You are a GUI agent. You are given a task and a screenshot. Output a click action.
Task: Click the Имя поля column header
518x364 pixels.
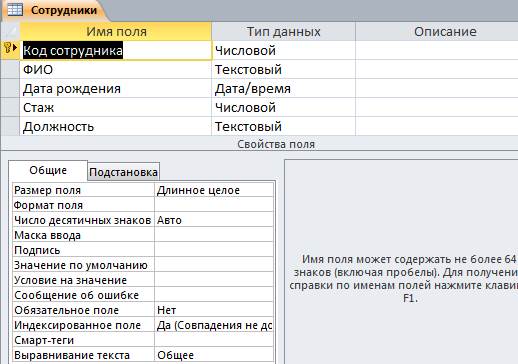coord(116,32)
